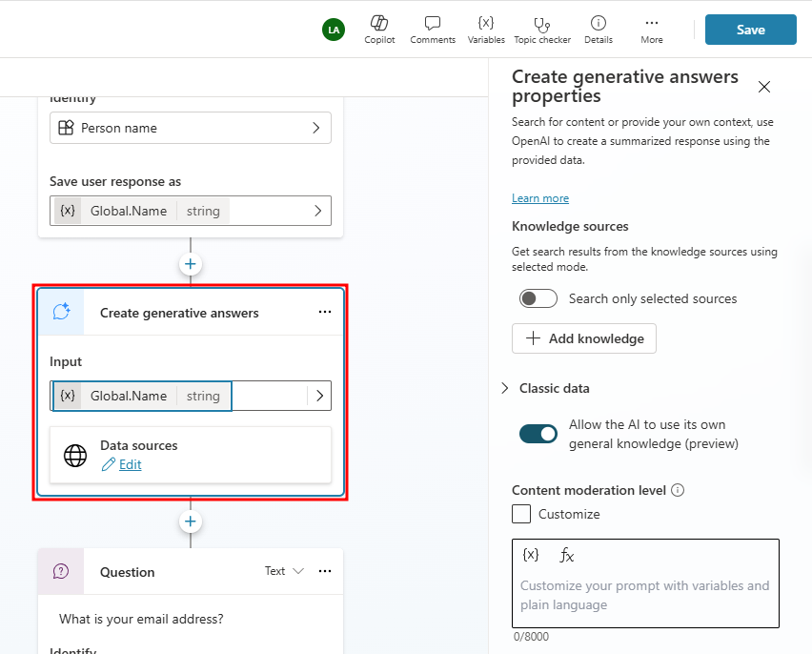
Task: Click the Question node icon
Action: 61,571
